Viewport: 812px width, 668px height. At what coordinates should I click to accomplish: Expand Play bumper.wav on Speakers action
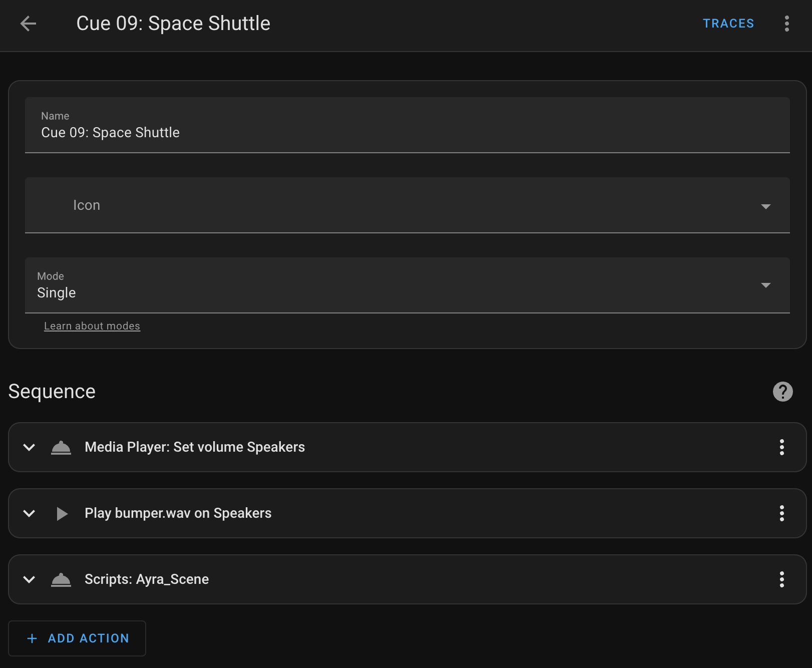(29, 513)
